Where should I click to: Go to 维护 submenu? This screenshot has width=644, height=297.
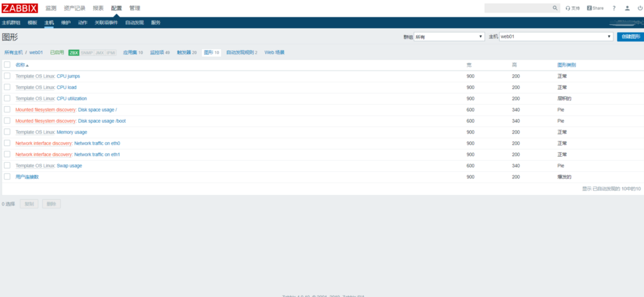point(66,23)
